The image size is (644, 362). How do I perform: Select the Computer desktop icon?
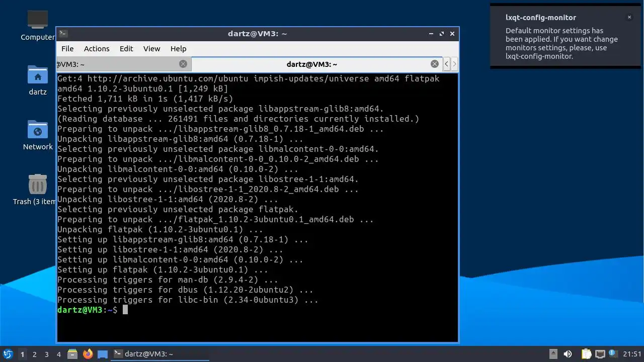(38, 25)
